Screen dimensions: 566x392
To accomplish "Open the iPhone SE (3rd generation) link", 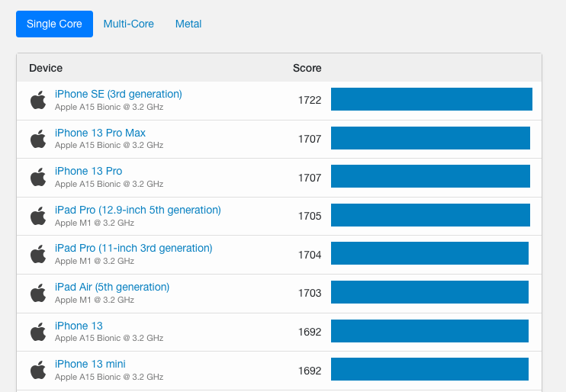I will click(x=118, y=94).
